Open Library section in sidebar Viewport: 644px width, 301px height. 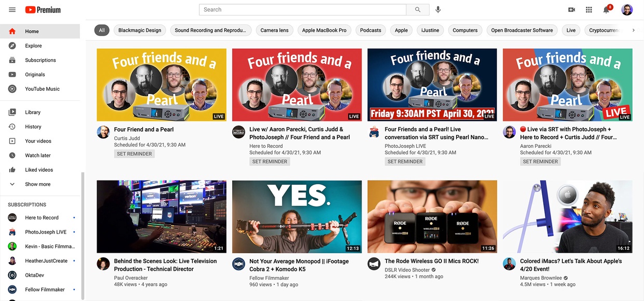[x=33, y=112]
